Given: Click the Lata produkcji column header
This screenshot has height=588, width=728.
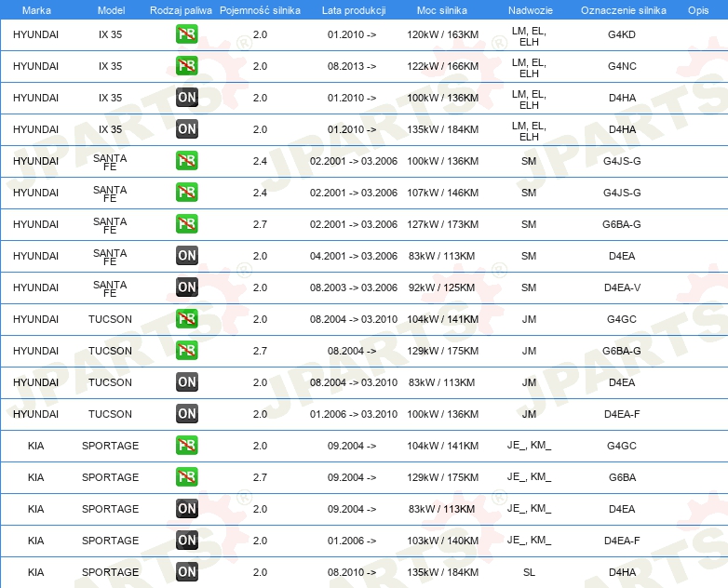Looking at the screenshot, I should (x=354, y=10).
